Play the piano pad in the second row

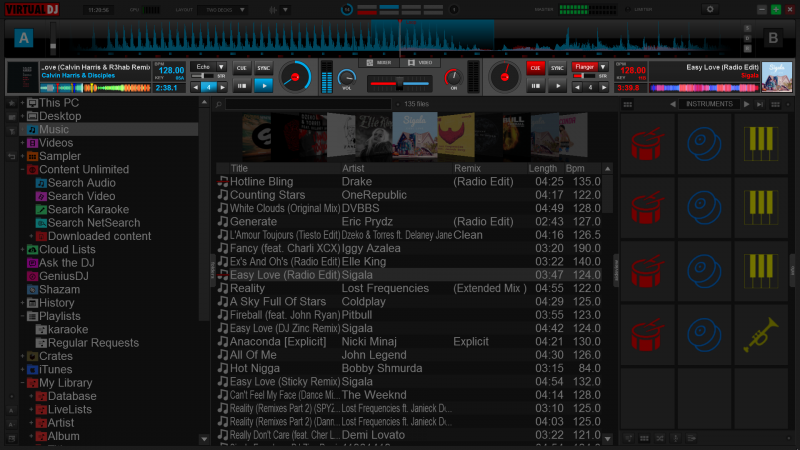(x=761, y=208)
